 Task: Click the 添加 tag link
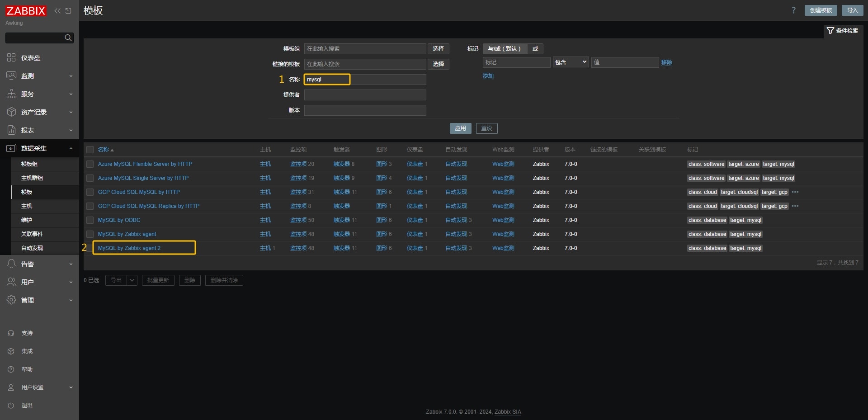(x=488, y=76)
